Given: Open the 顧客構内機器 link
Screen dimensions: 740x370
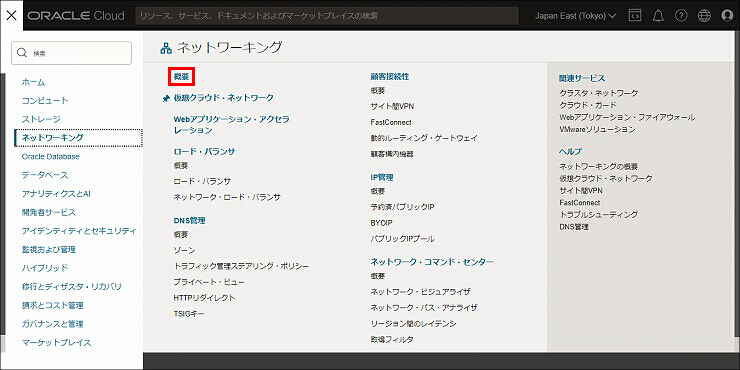Looking at the screenshot, I should tap(392, 154).
